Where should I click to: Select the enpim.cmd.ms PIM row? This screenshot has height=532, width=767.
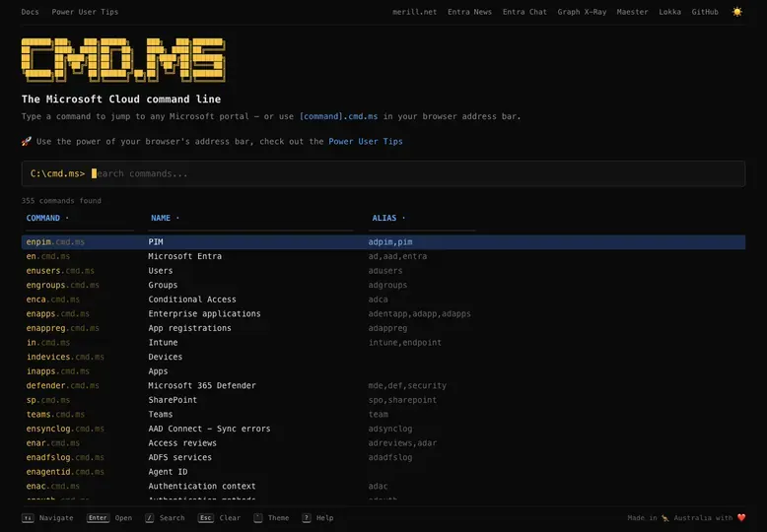383,242
